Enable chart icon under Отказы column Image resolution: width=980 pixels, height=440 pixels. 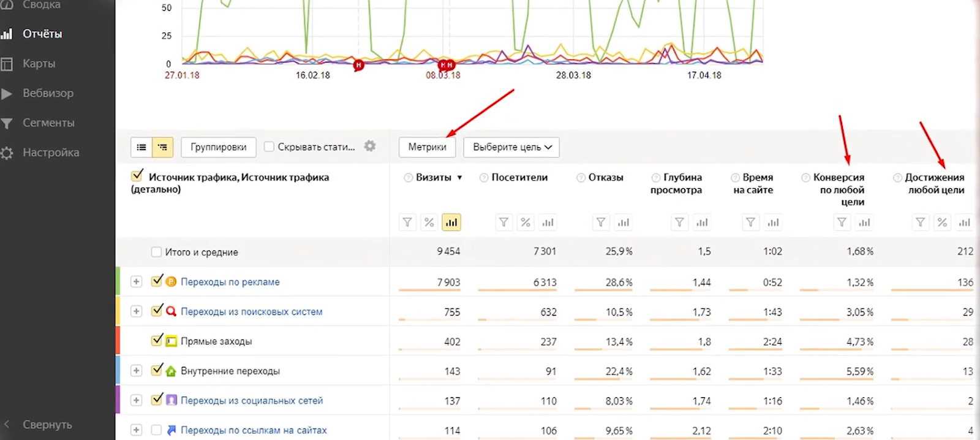pos(623,222)
